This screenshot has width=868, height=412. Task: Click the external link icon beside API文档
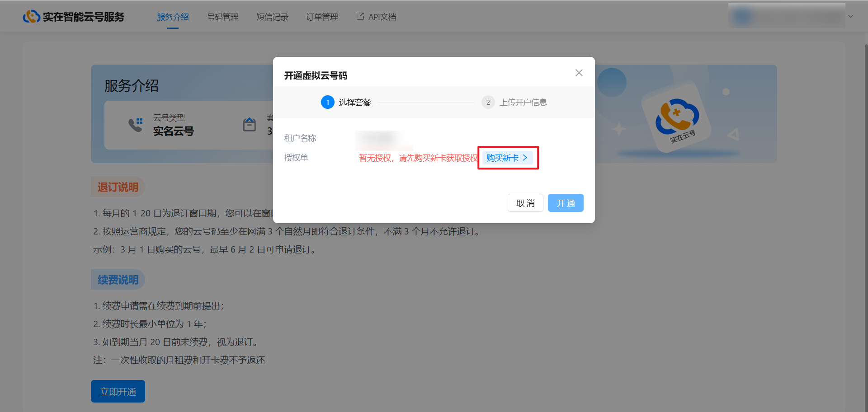click(360, 16)
